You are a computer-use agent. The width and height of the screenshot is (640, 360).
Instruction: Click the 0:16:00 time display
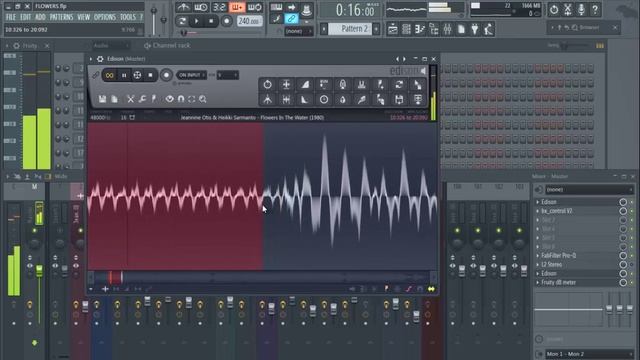tap(355, 10)
